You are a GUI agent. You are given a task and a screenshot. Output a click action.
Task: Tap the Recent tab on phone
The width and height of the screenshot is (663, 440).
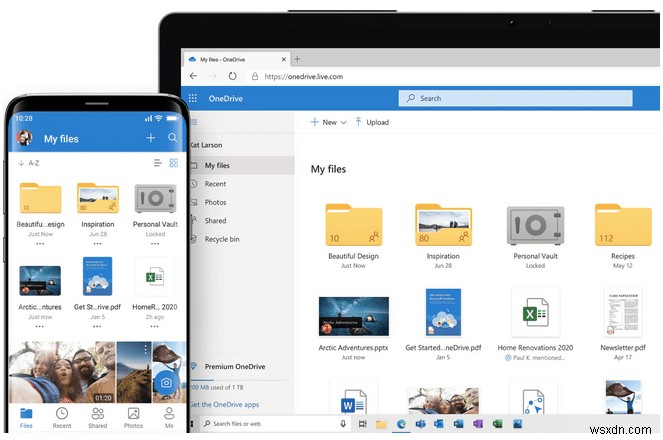(x=62, y=418)
